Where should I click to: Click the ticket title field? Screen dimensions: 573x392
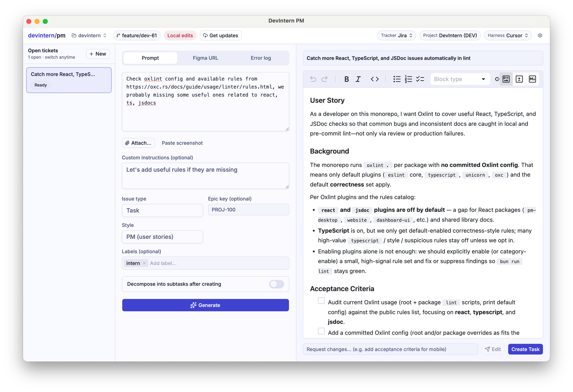coord(423,58)
